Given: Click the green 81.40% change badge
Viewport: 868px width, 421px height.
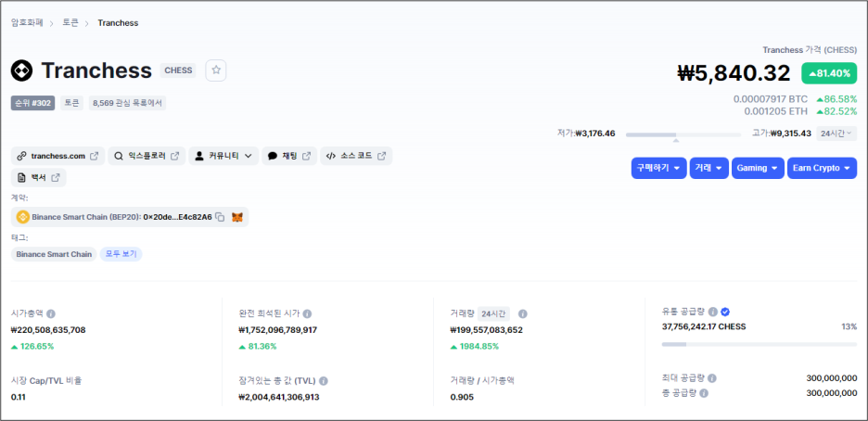Looking at the screenshot, I should pos(829,73).
